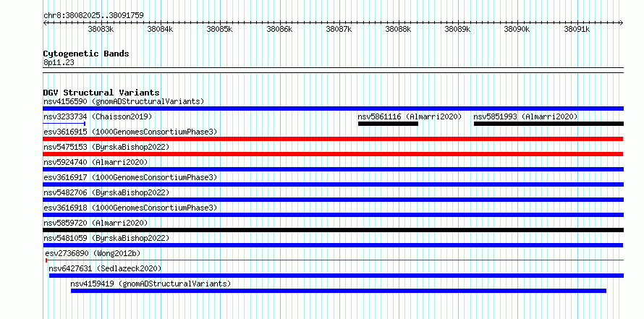Click the nsv4156590 gnomAD variant label

pos(124,101)
